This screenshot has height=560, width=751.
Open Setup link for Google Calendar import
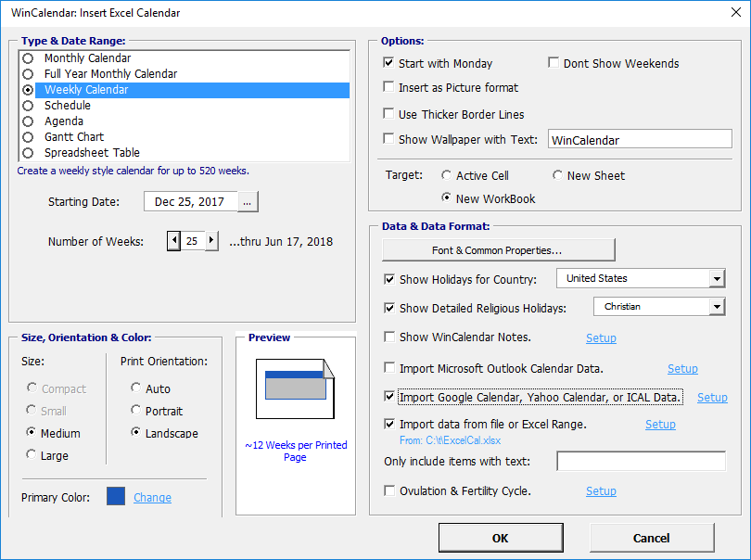[712, 398]
